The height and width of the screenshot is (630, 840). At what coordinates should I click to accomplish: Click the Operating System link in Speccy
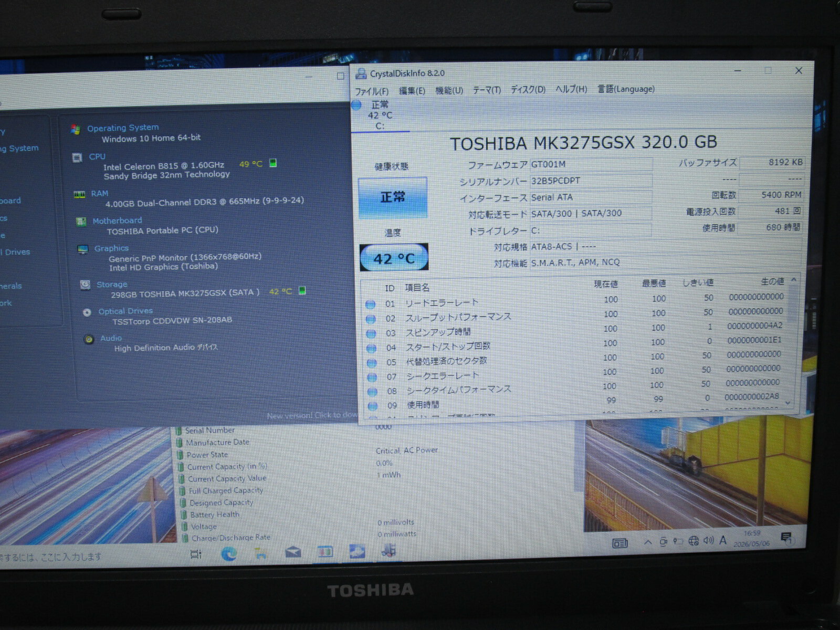pos(123,128)
